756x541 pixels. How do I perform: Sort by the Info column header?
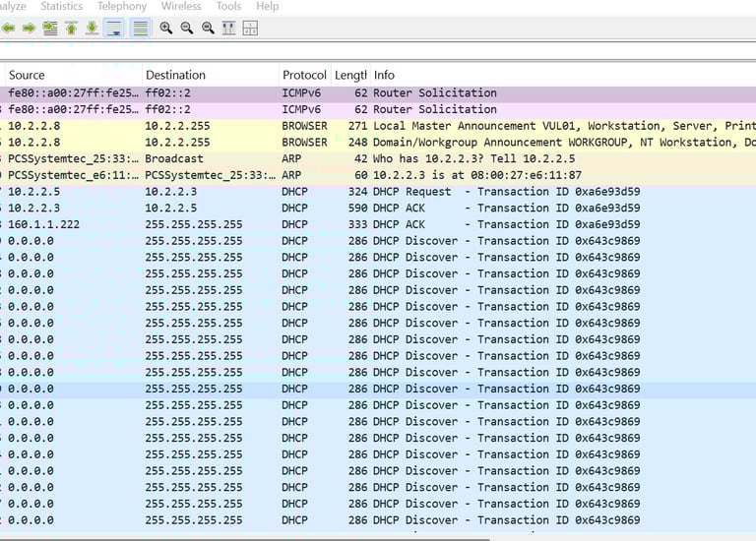point(563,75)
